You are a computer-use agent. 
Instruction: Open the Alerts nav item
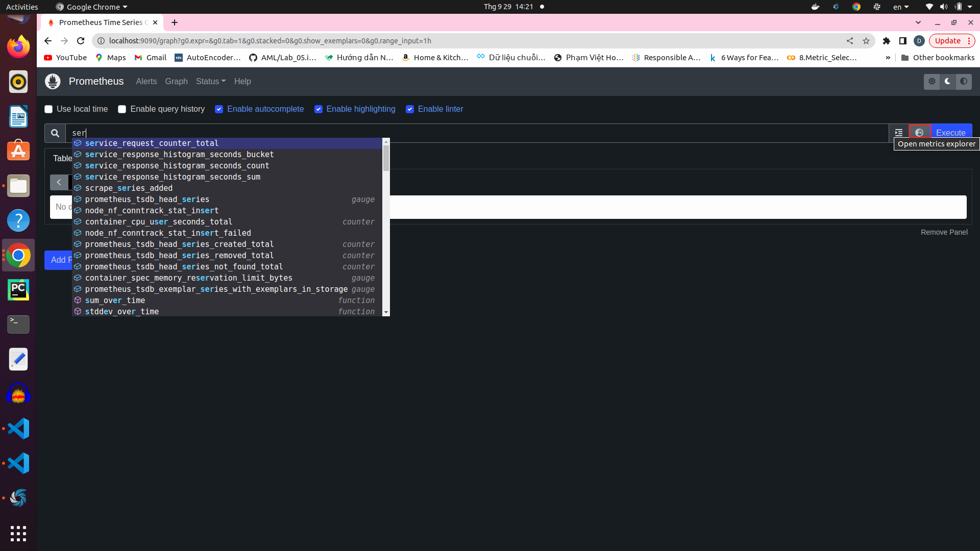(146, 82)
